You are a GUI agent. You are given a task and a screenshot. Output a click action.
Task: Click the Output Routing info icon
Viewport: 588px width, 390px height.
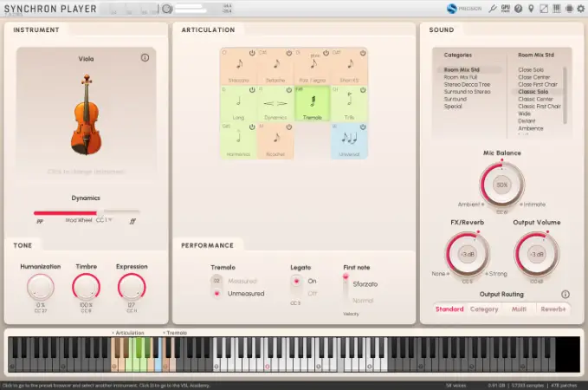pyautogui.click(x=565, y=295)
